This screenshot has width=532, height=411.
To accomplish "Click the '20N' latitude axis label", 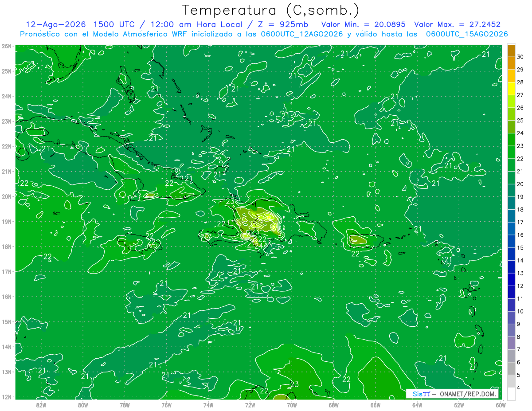I will pyautogui.click(x=7, y=196).
